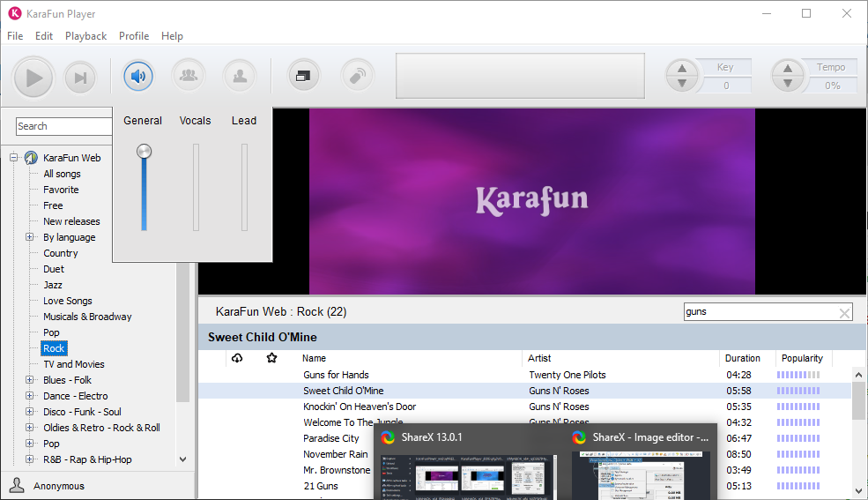
Task: Click the category tree scroll down arrow
Action: point(182,459)
